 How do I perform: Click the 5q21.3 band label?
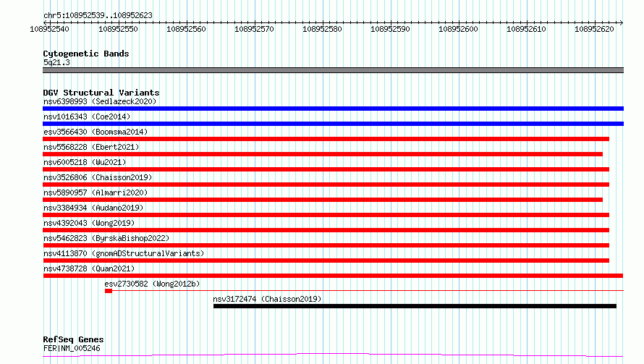click(x=56, y=62)
